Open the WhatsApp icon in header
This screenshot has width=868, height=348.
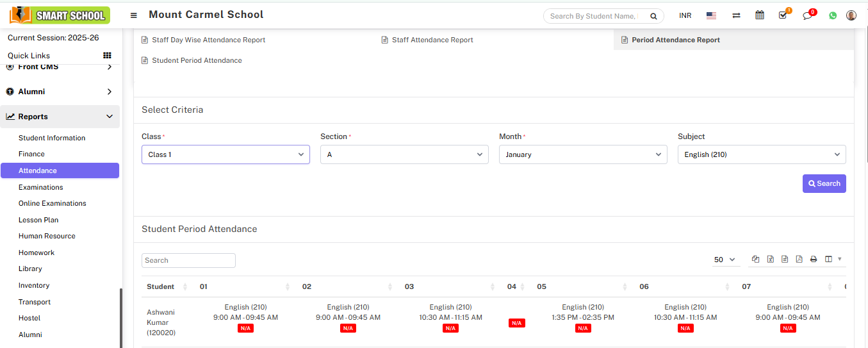pos(833,15)
